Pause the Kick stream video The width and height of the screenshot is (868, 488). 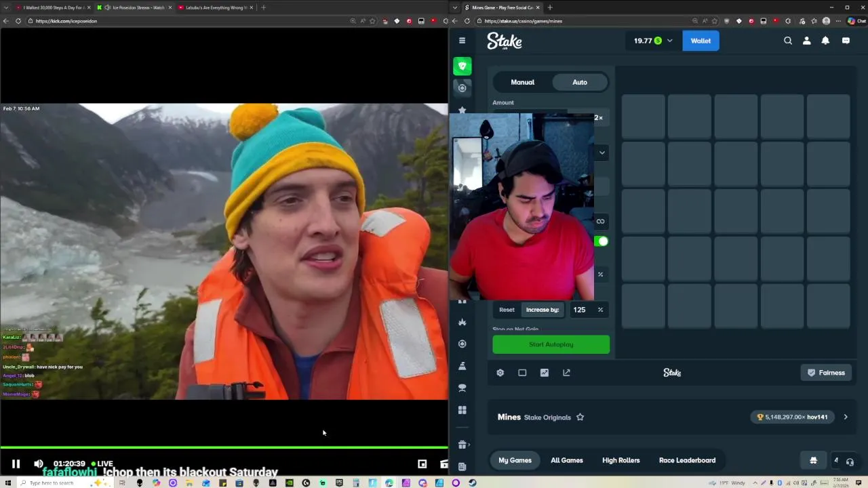pyautogui.click(x=16, y=464)
